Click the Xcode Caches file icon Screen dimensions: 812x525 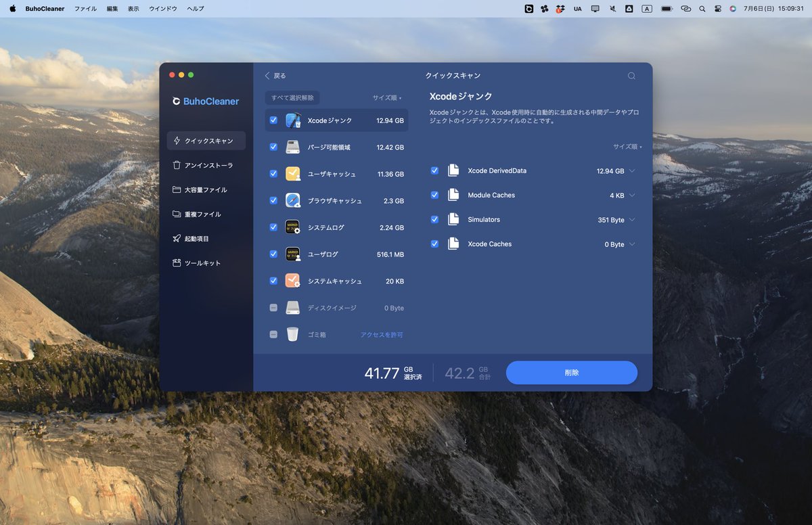tap(453, 244)
